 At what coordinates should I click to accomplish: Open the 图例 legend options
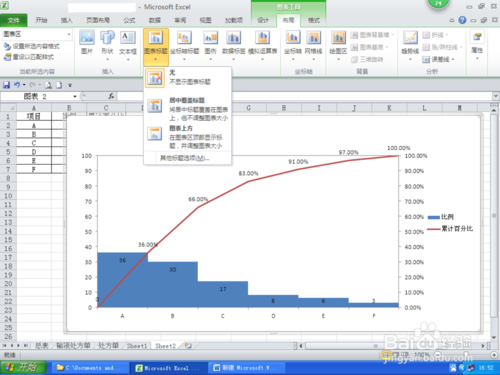(x=210, y=45)
